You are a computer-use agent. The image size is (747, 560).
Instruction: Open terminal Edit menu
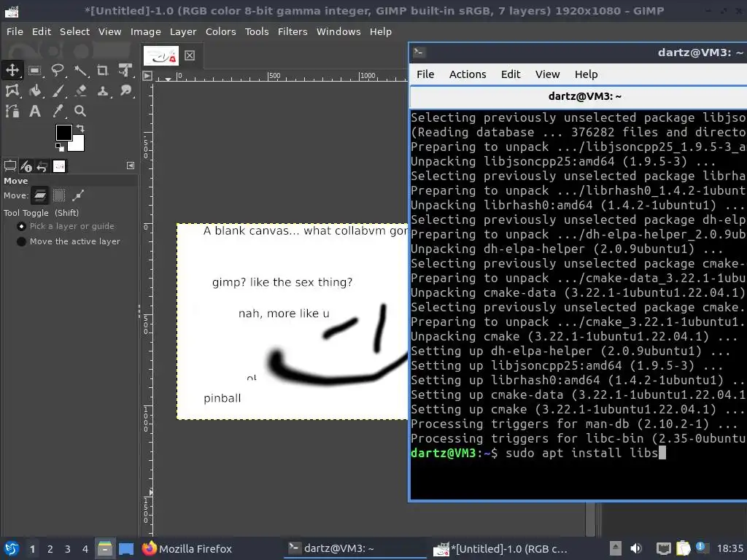coord(511,74)
